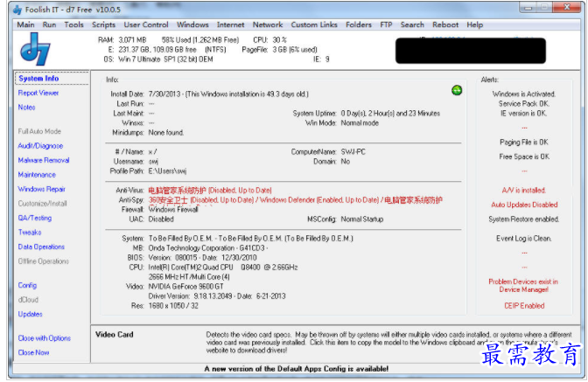Click ComputerName value SWJ-PC

point(353,152)
